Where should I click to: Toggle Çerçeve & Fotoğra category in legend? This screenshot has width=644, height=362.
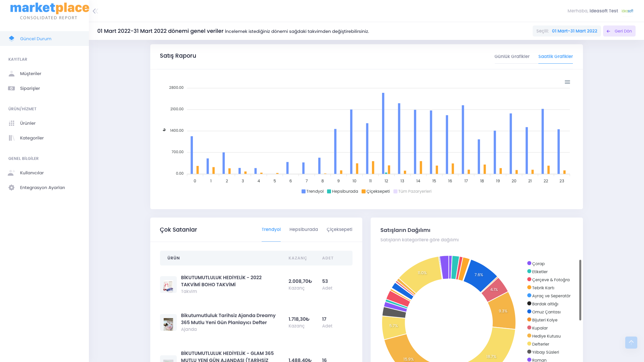[548, 280]
